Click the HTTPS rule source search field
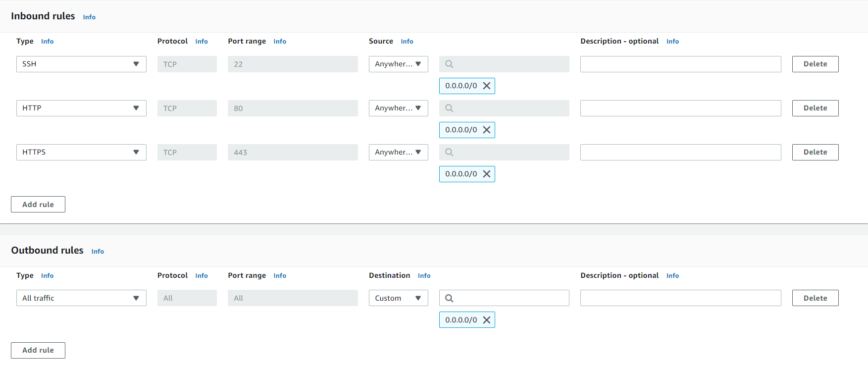Image resolution: width=868 pixels, height=369 pixels. click(x=504, y=152)
